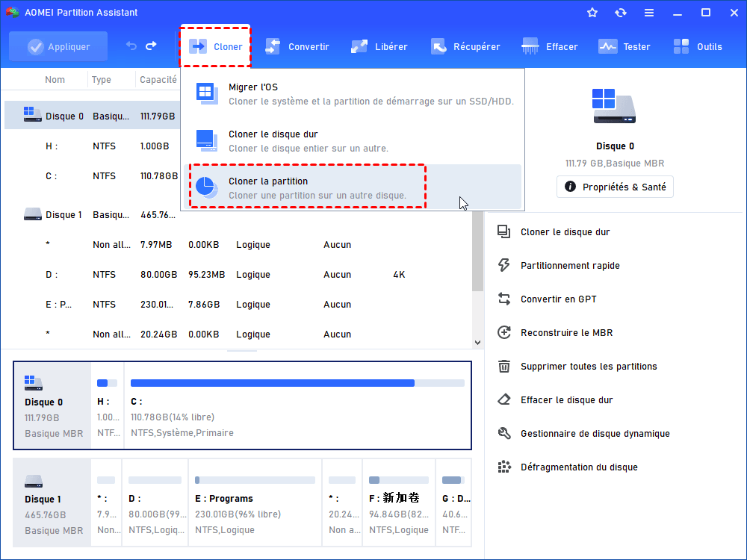
Task: Select the D: 80.00GB block in disk map
Action: [155, 503]
